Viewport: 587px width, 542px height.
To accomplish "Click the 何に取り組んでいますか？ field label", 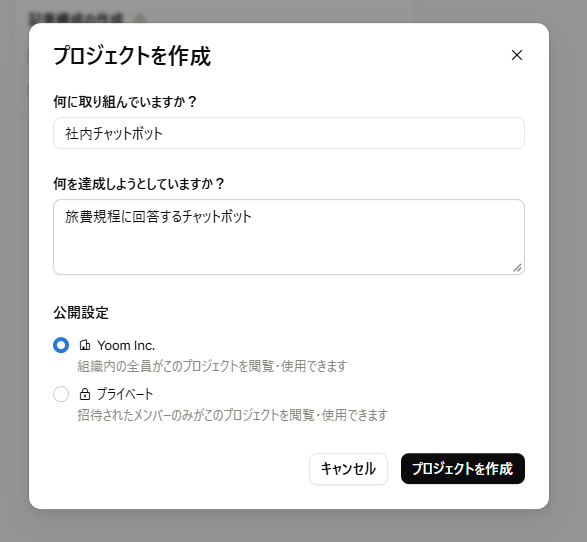I will 125,101.
